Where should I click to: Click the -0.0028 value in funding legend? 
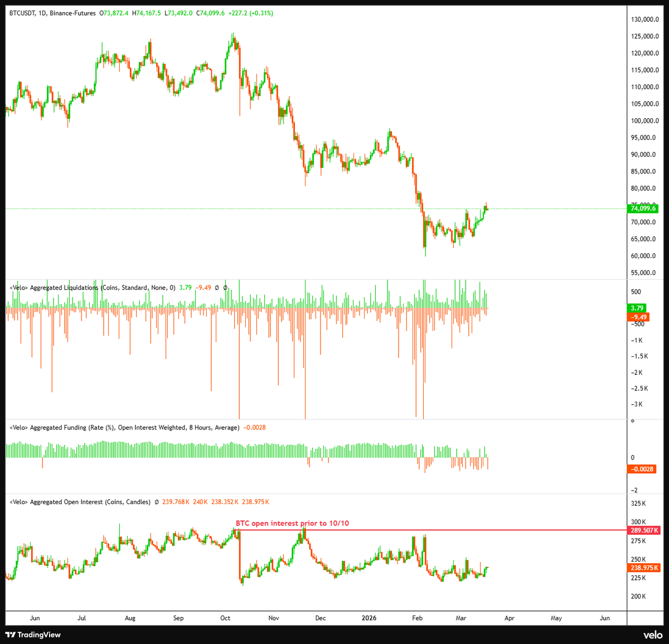pyautogui.click(x=255, y=428)
